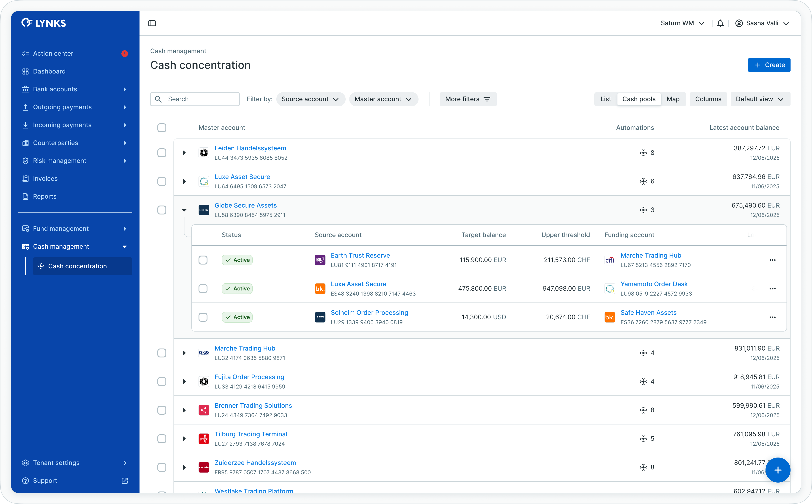
Task: Select the Luxe Asset Secure master row checkbox
Action: tap(162, 181)
